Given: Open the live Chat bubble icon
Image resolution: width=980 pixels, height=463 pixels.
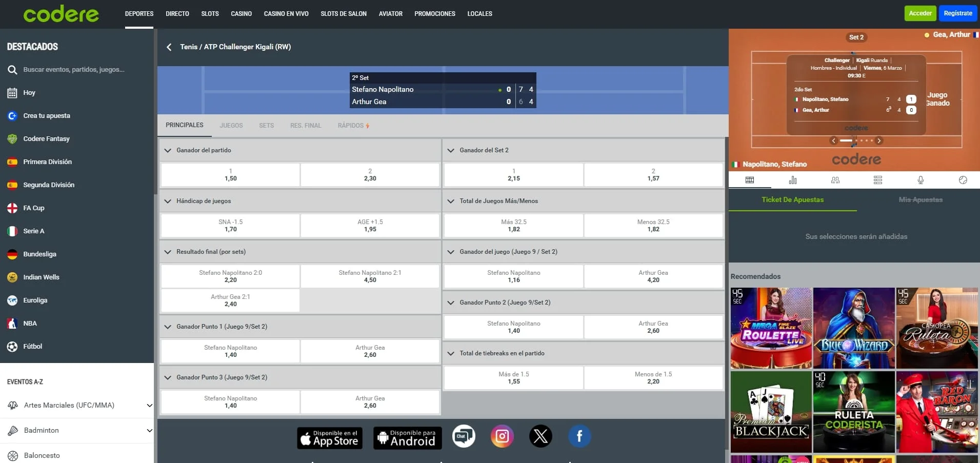Looking at the screenshot, I should pyautogui.click(x=464, y=436).
